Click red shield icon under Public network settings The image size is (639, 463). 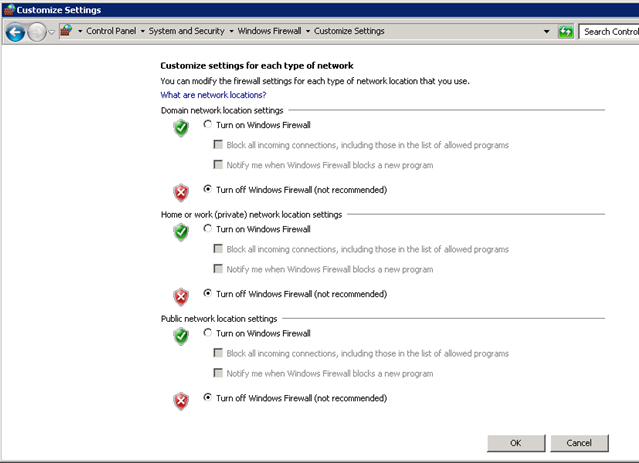tap(181, 401)
